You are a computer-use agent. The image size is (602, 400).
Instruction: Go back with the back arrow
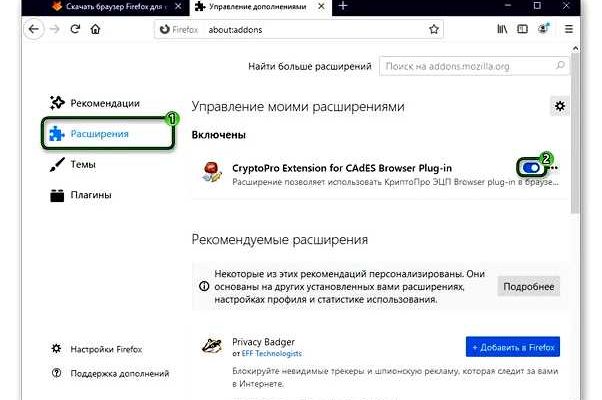click(x=34, y=29)
